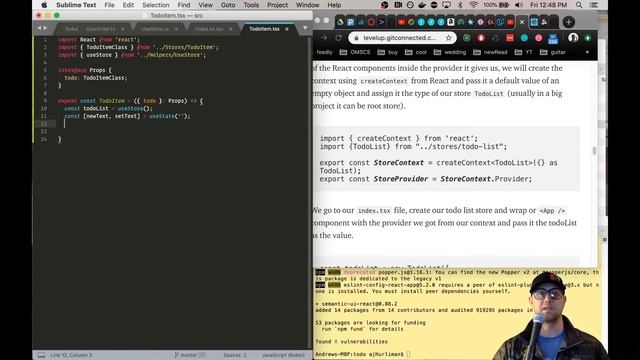
Task: Open the Window menu
Action: 307,5
